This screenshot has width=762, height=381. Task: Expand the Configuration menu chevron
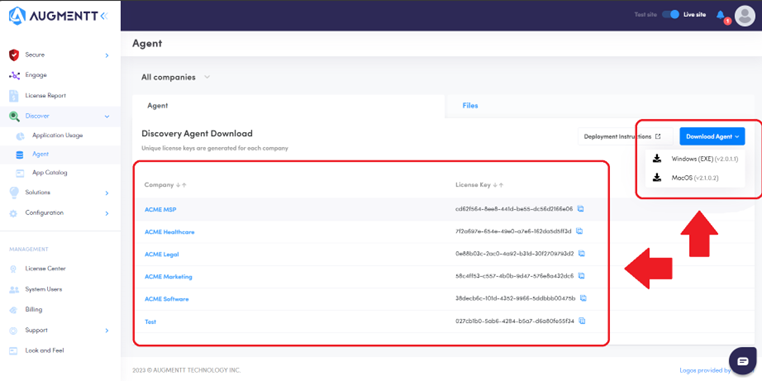click(107, 213)
